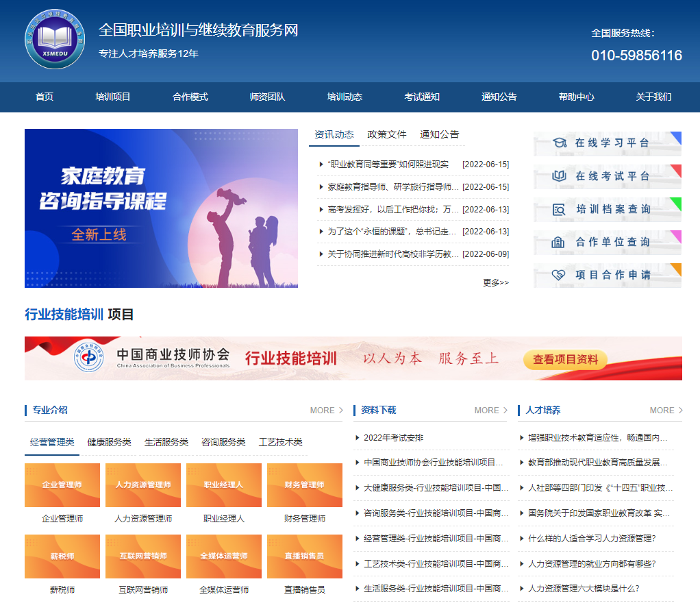Image resolution: width=700 pixels, height=612 pixels.
Task: Click the 家庭教育咨询指导课程 banner image
Action: click(x=161, y=208)
